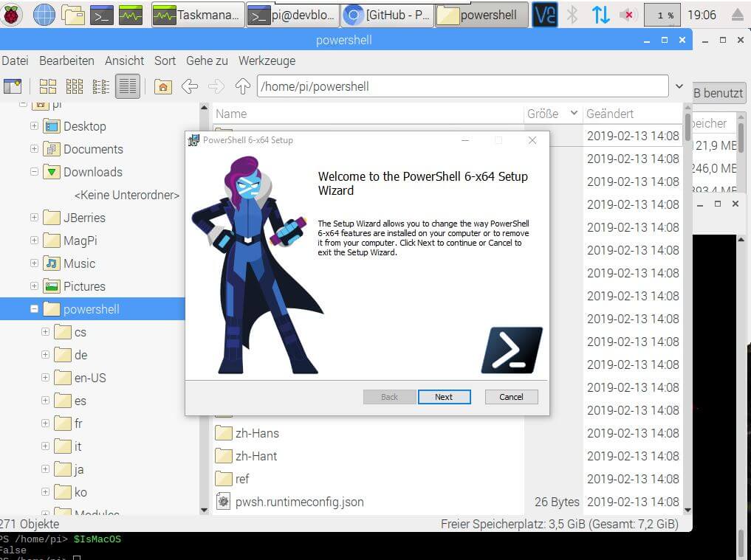Go to home folder icon

click(x=162, y=86)
